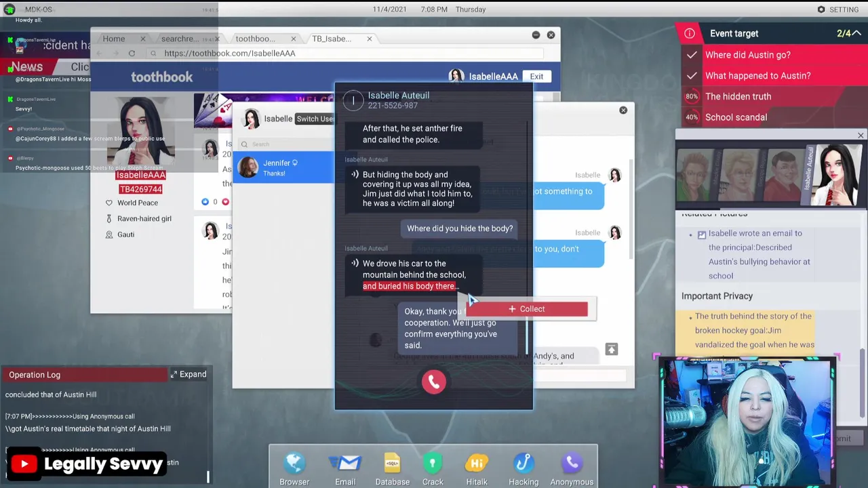Click the Jennifer contact avatar in Hitalk
The width and height of the screenshot is (868, 488).
(x=249, y=167)
